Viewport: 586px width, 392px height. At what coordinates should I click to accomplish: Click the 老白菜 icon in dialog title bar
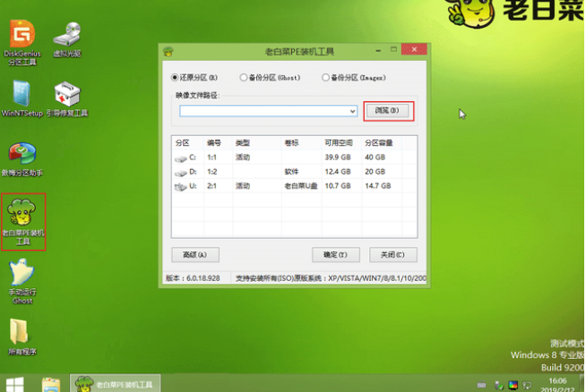168,52
